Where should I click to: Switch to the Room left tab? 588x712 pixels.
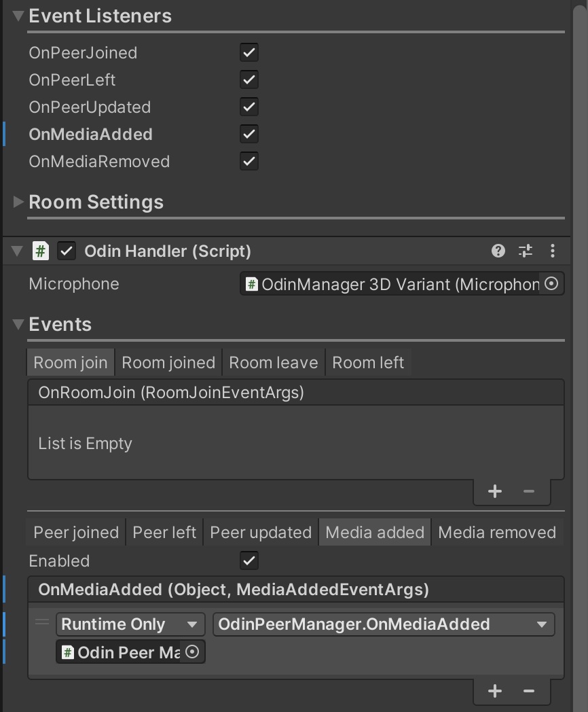pyautogui.click(x=368, y=362)
